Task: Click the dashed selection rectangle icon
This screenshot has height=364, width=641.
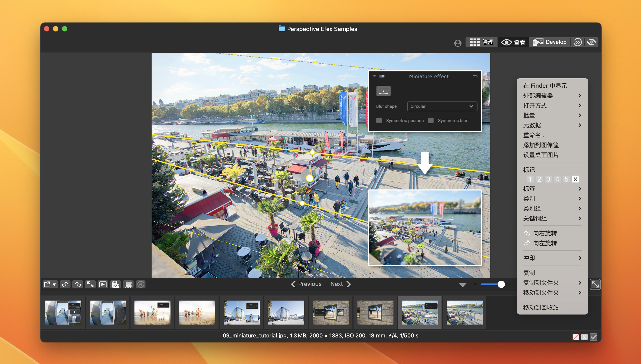Action: 128,284
